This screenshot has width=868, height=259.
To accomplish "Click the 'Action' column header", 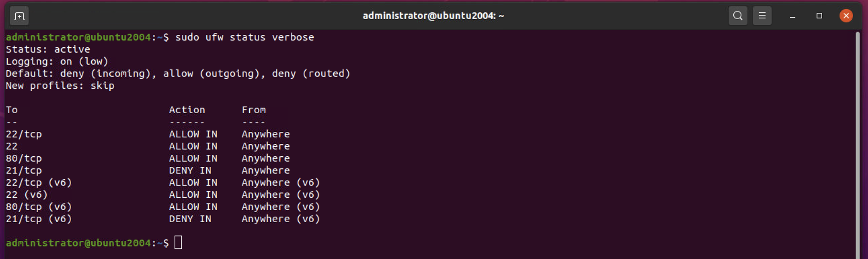I will pyautogui.click(x=187, y=110).
